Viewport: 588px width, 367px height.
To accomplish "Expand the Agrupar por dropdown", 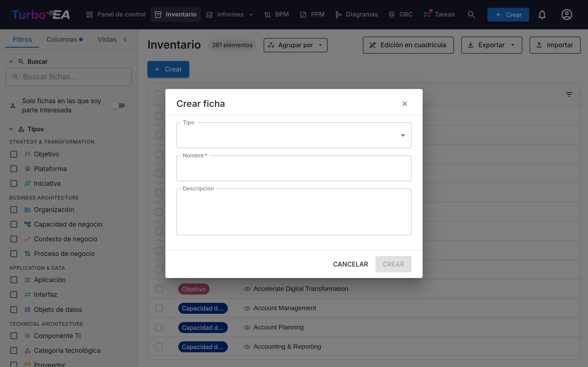I will point(295,45).
